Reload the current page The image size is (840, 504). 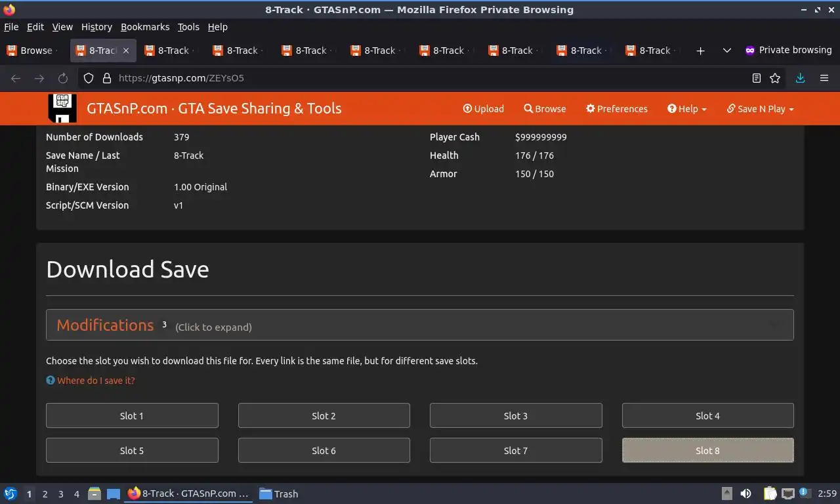click(x=63, y=78)
